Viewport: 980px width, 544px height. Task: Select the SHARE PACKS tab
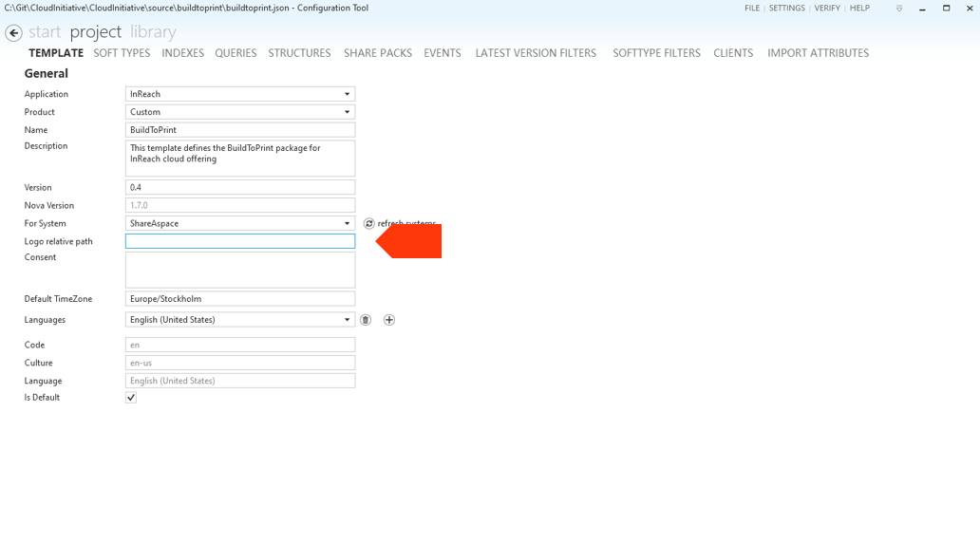tap(378, 53)
